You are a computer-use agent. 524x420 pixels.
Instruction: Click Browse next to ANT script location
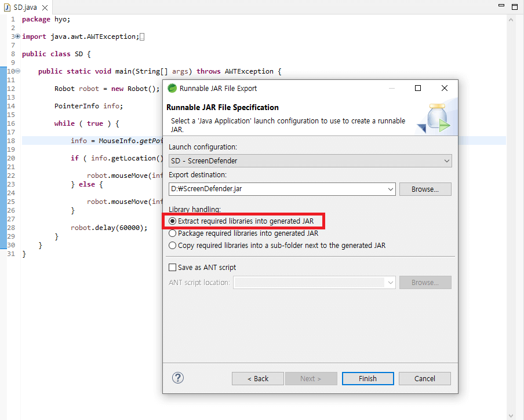point(425,283)
